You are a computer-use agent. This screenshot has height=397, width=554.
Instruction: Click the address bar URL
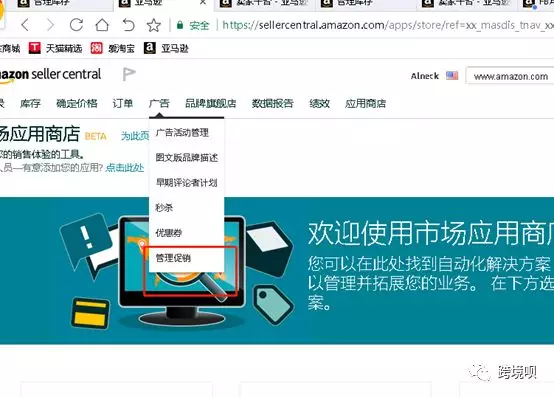pyautogui.click(x=388, y=25)
